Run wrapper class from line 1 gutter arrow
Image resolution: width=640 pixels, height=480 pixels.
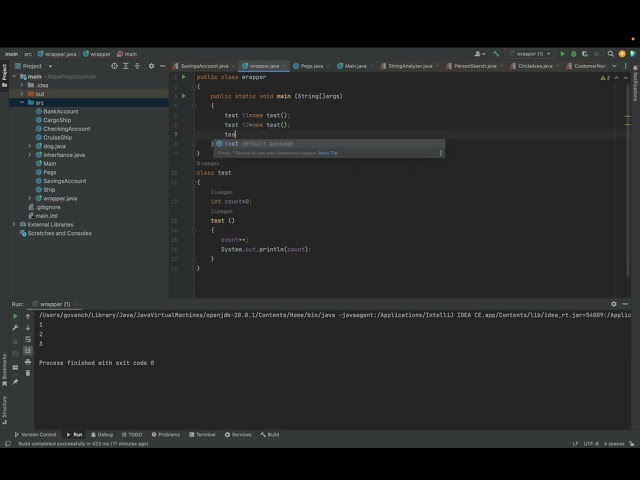click(184, 77)
